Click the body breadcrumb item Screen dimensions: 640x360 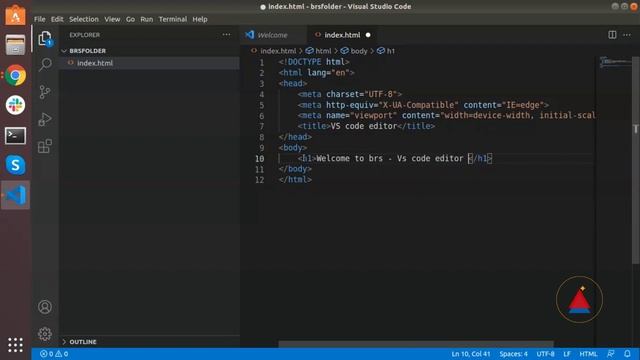tap(354, 51)
